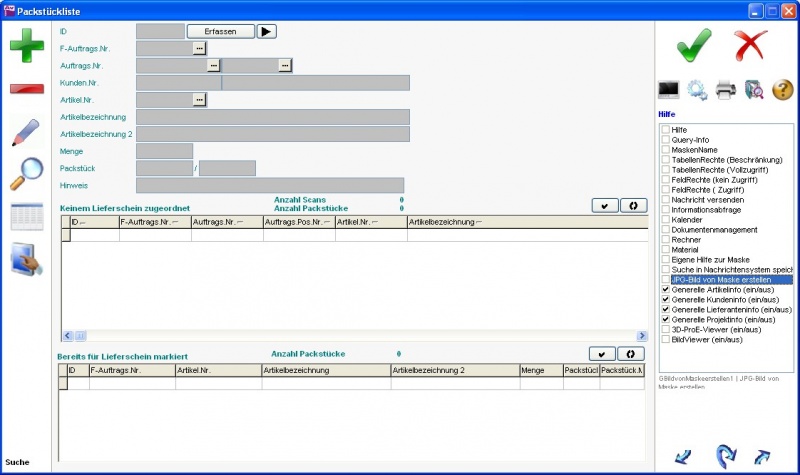Cancel using the large red X icon
The height and width of the screenshot is (475, 800).
(751, 46)
